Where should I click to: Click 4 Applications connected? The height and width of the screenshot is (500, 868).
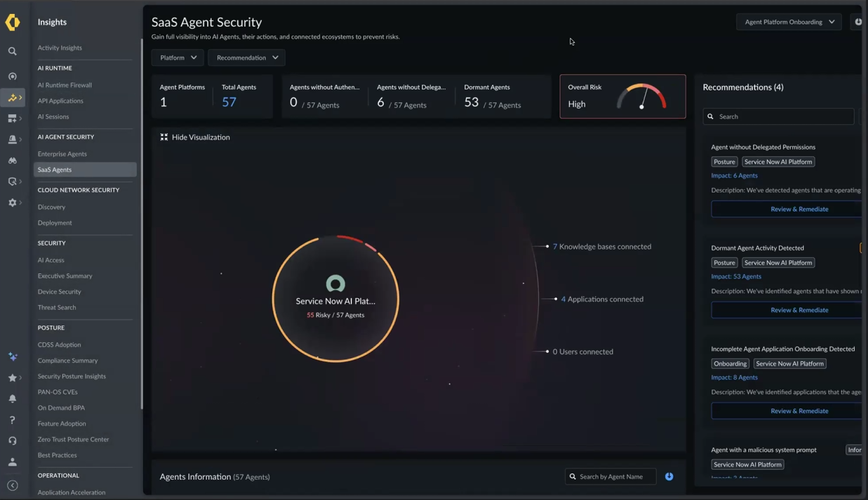602,299
